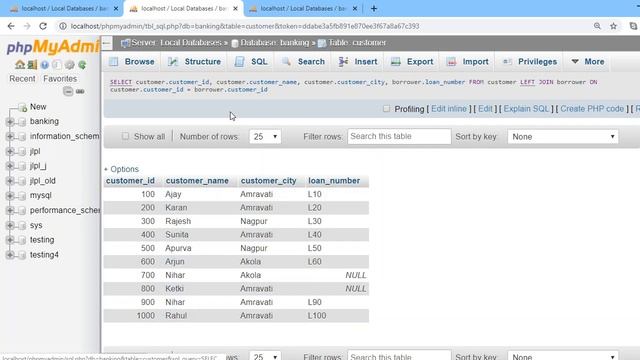
Task: Click the link-with-main-panel chain icon
Action: tap(80, 91)
